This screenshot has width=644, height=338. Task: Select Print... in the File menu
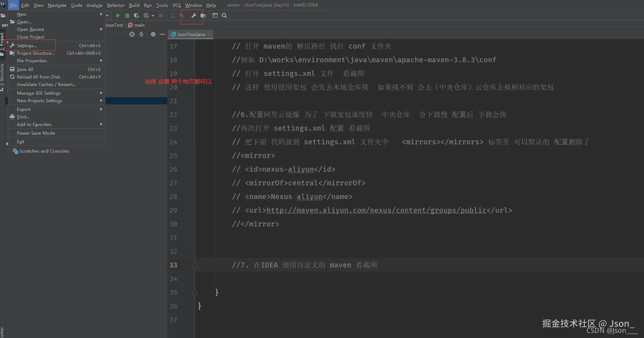click(56, 117)
